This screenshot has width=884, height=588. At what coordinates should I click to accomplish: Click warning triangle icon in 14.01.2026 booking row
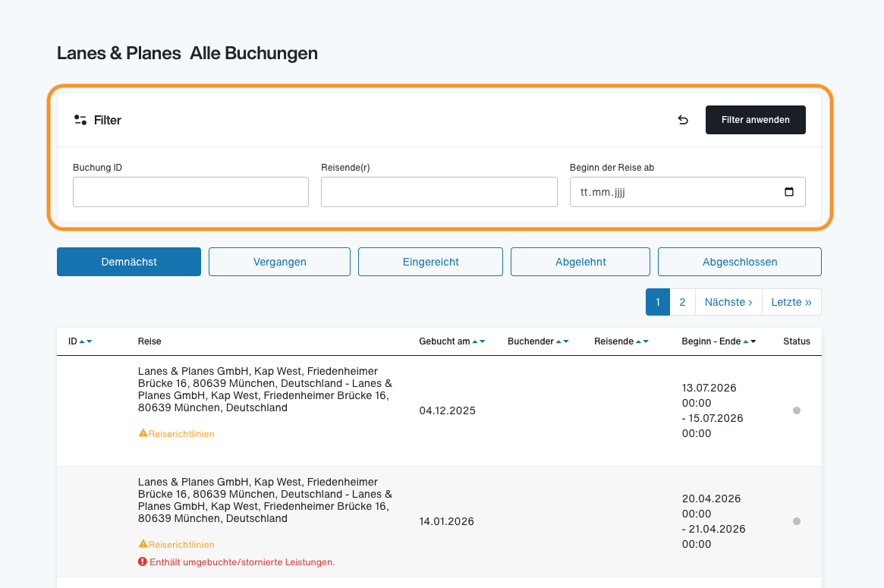point(143,544)
